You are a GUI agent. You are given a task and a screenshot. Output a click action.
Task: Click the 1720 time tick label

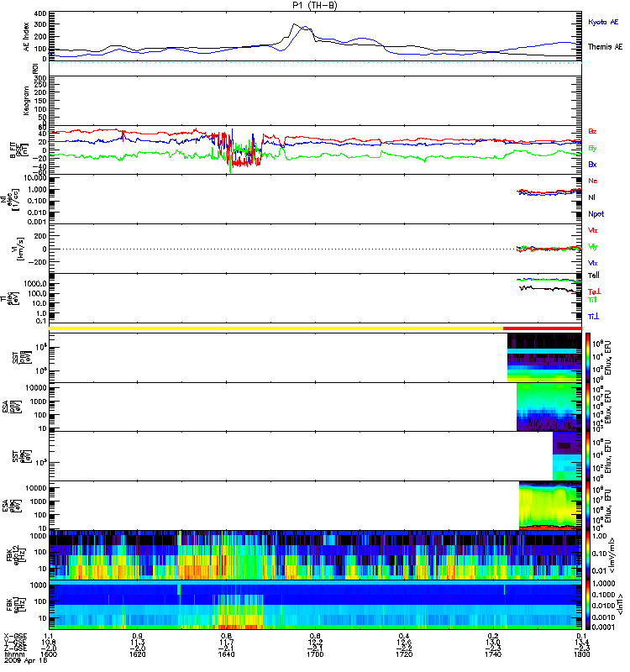(404, 654)
